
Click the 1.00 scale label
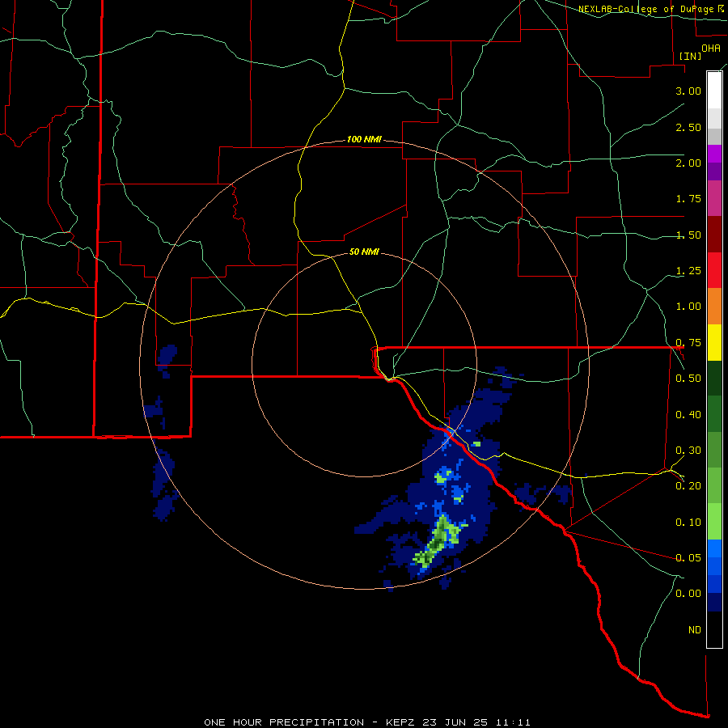(x=688, y=307)
